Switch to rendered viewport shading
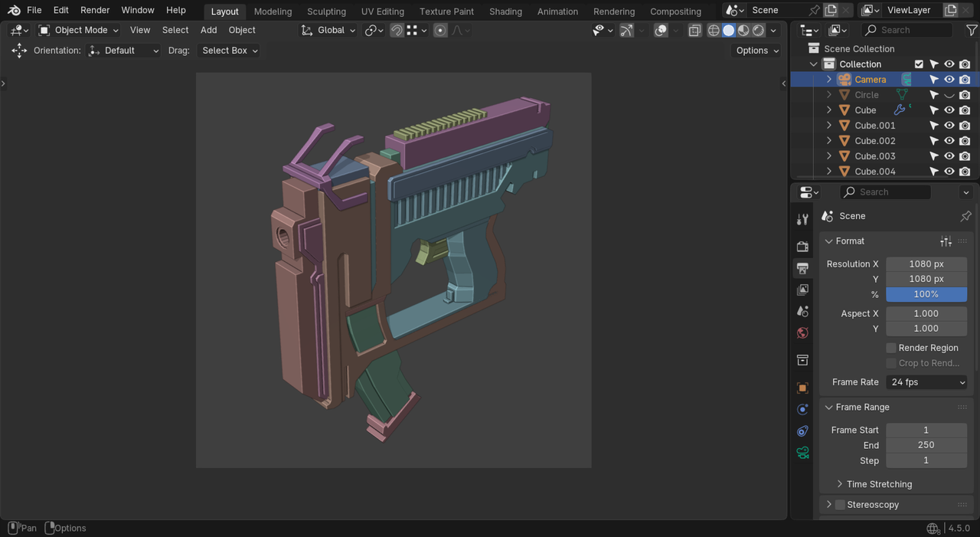Viewport: 980px width, 537px height. point(758,31)
